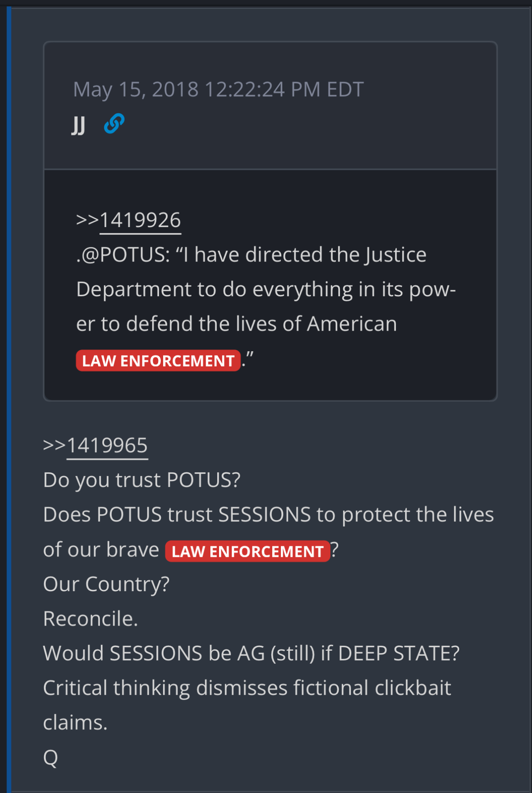The image size is (532, 793).
Task: Click the word "claims." above the Q
Action: pyautogui.click(x=75, y=723)
